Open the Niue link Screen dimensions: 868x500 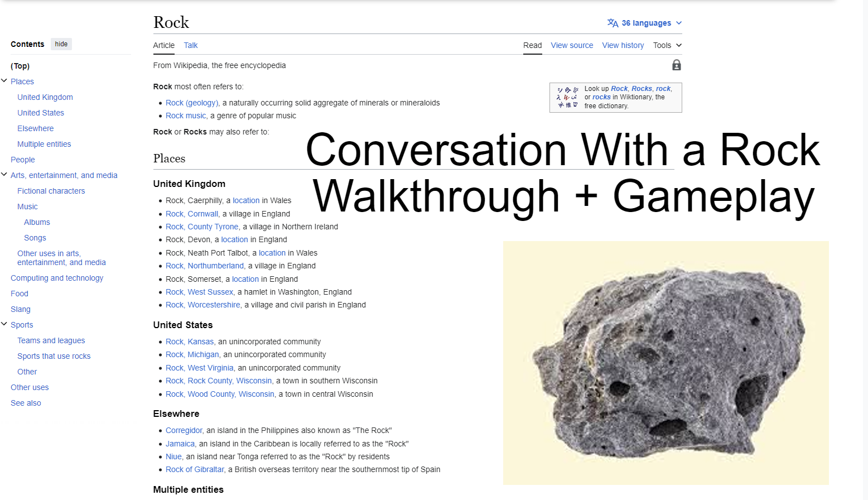click(x=173, y=456)
